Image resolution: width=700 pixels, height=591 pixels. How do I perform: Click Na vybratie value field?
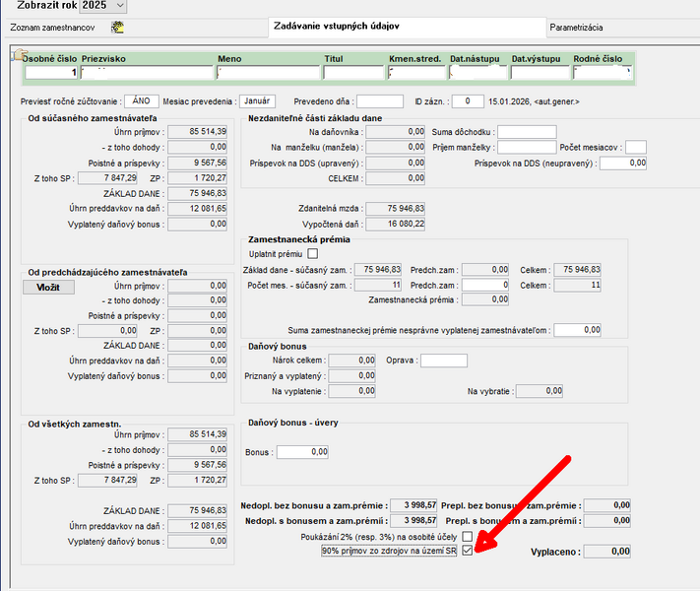[540, 391]
